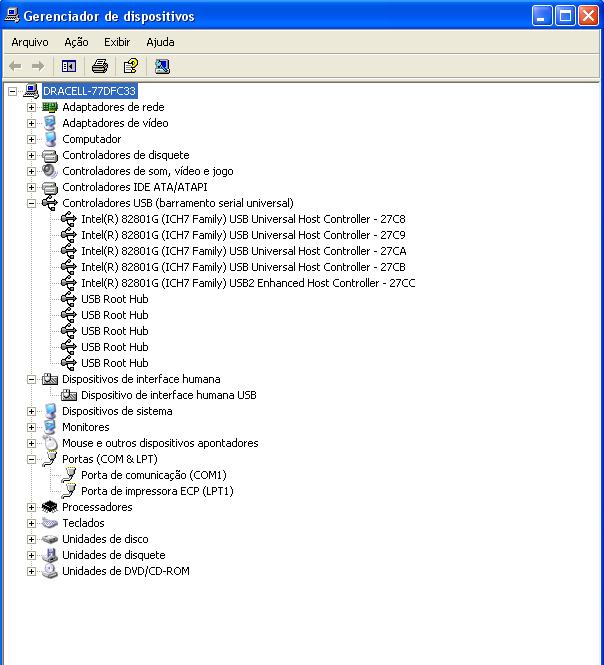Screen dimensions: 604x665
Task: Click the USB icon of Enhanced Host Controller 27CC
Action: [69, 283]
